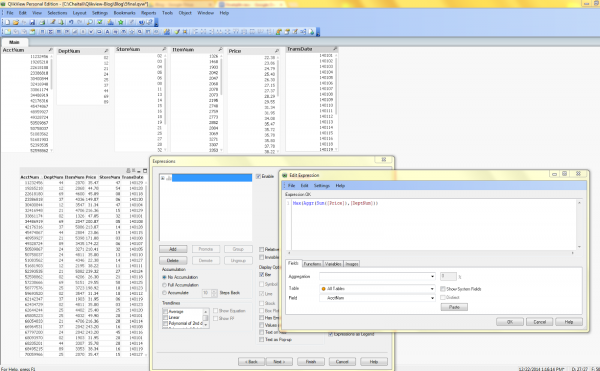Toggle the Enable expression checkbox
Image resolution: width=600 pixels, height=371 pixels.
258,176
